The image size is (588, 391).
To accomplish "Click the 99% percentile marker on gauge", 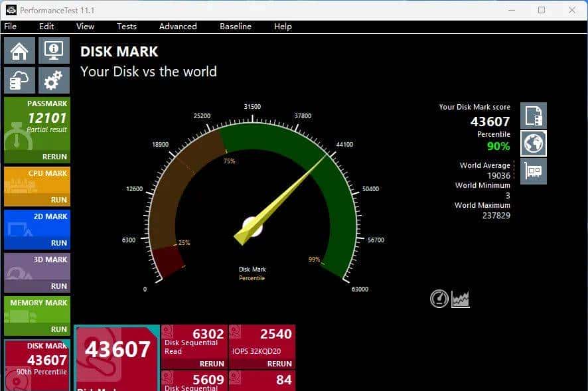I will click(315, 260).
